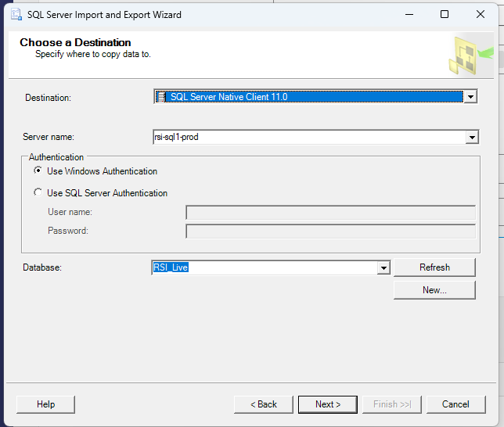Click the Destination: label
The height and width of the screenshot is (427, 504).
(x=49, y=98)
